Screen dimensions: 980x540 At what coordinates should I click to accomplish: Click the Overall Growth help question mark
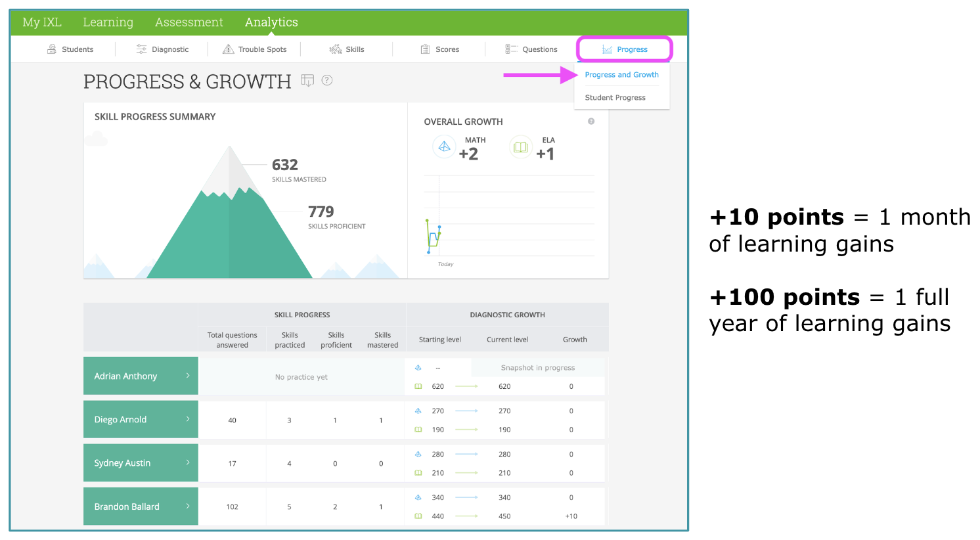click(590, 121)
